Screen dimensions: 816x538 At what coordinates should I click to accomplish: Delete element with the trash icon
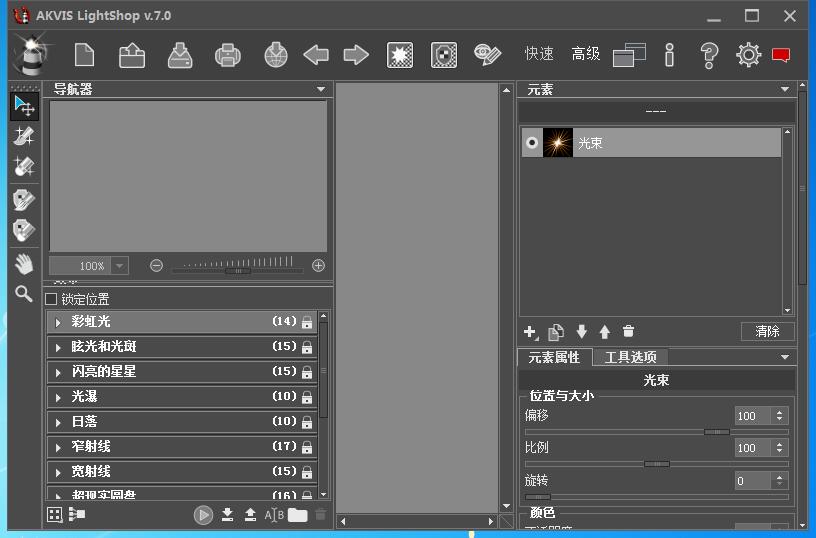[x=628, y=332]
